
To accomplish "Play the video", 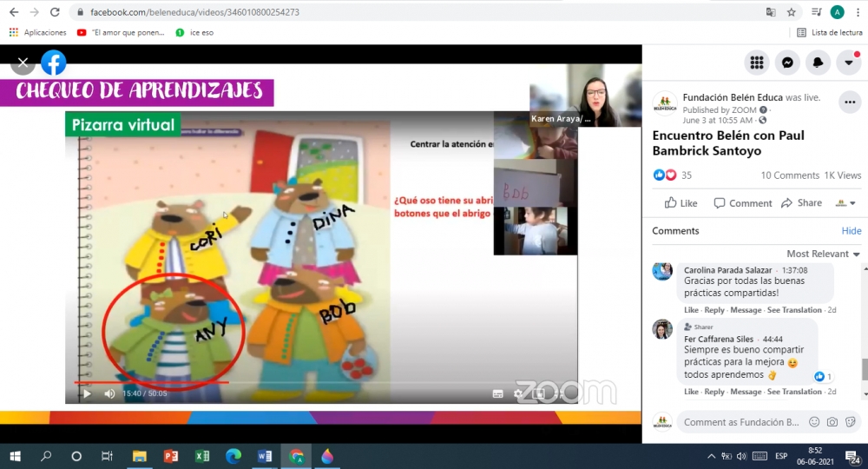I will [x=87, y=393].
